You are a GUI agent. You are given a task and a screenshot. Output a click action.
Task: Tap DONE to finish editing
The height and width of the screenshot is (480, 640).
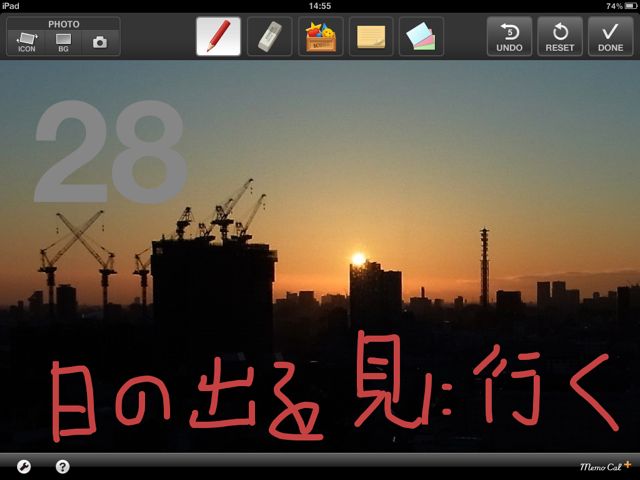(611, 36)
